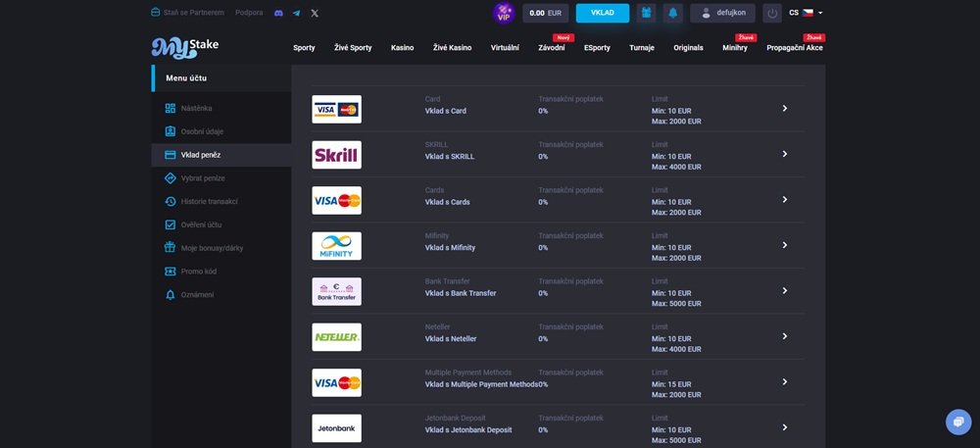
Task: Open the Discord icon link
Action: point(278,13)
